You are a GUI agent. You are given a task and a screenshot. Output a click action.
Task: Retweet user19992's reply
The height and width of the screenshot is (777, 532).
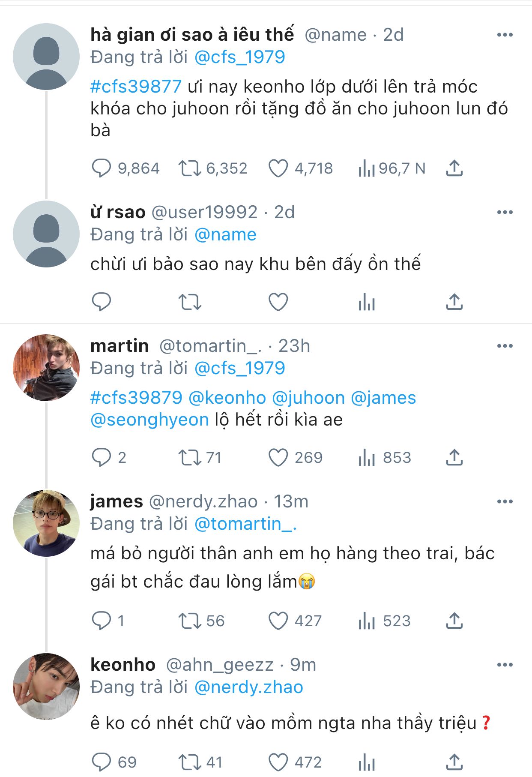(190, 302)
